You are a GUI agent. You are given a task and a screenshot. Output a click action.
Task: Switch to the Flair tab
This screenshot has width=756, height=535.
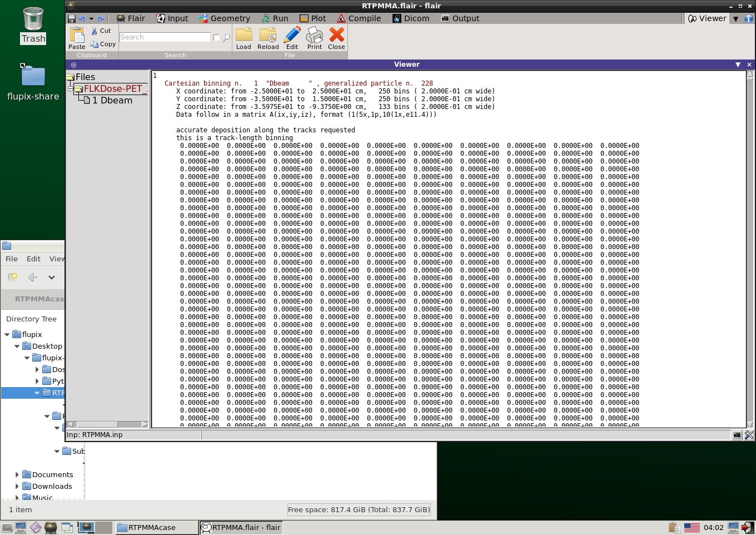(131, 18)
